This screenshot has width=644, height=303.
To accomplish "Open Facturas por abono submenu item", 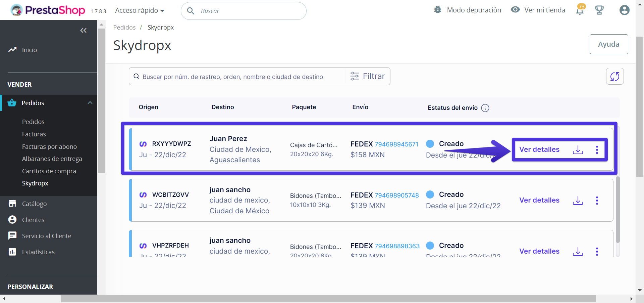I will pos(49,146).
